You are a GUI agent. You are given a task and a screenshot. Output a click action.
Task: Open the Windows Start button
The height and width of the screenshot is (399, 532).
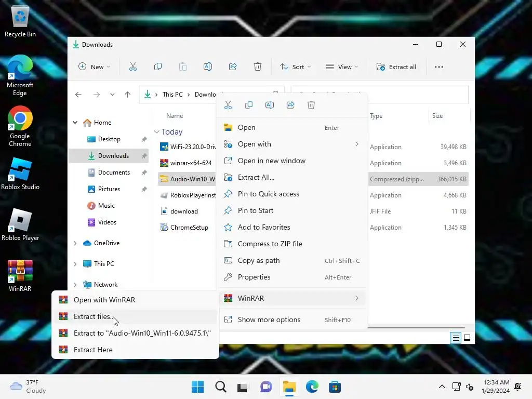[x=197, y=387]
